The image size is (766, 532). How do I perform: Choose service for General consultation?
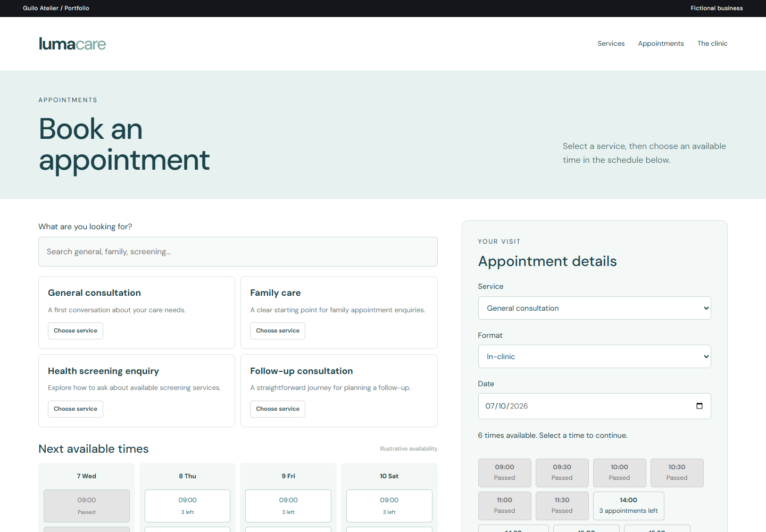76,331
